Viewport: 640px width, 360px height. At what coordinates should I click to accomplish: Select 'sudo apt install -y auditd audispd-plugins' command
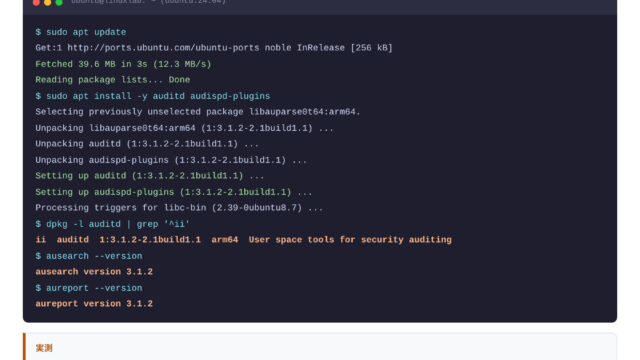click(153, 96)
